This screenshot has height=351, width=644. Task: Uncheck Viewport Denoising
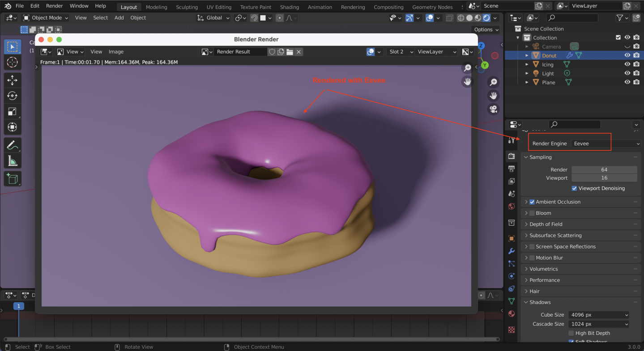pyautogui.click(x=574, y=188)
